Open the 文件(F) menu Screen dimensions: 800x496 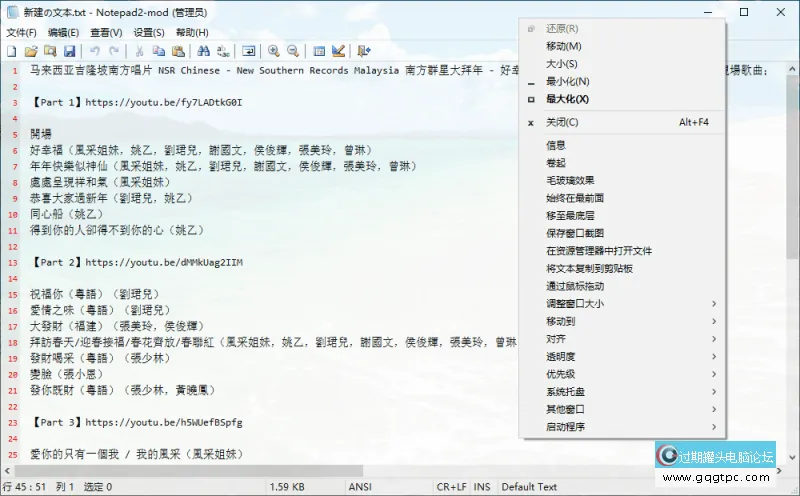(x=21, y=33)
